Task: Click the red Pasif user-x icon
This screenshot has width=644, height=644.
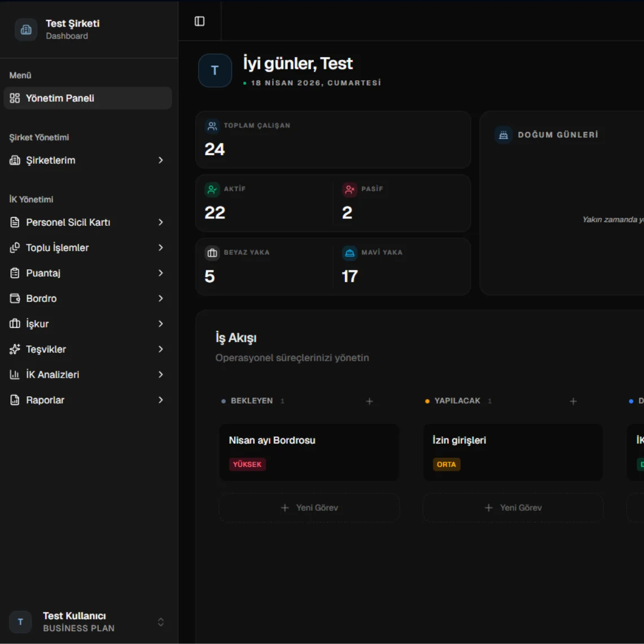Action: (x=349, y=189)
